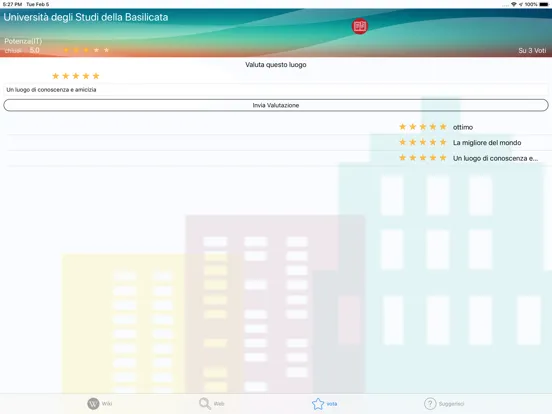The height and width of the screenshot is (414, 552).
Task: Open the Wiki tab
Action: (100, 403)
